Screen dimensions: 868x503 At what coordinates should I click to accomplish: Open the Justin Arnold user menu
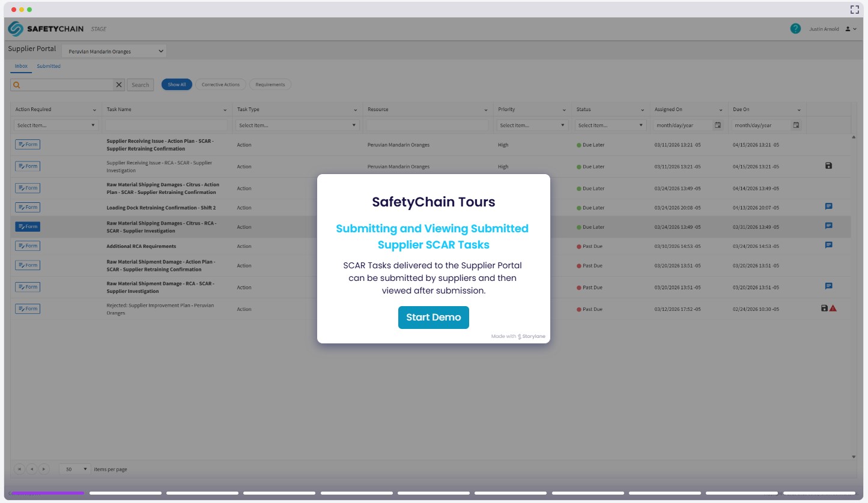pyautogui.click(x=833, y=29)
